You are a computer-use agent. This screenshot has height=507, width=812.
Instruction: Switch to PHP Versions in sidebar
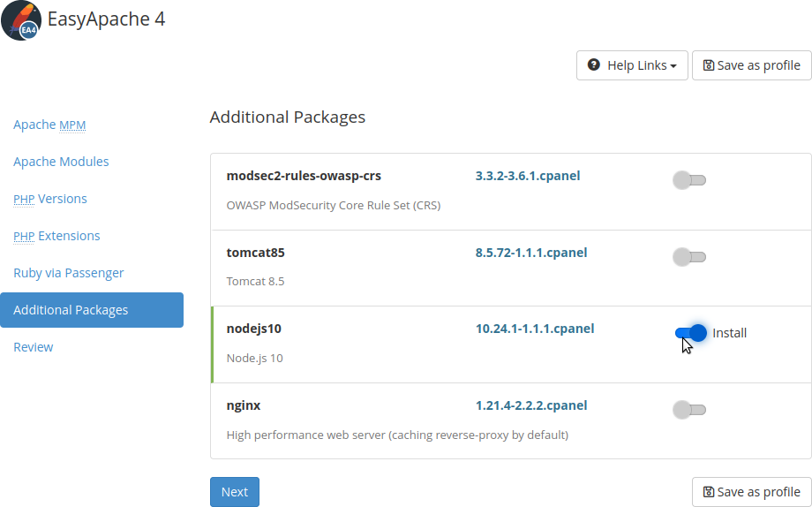50,199
